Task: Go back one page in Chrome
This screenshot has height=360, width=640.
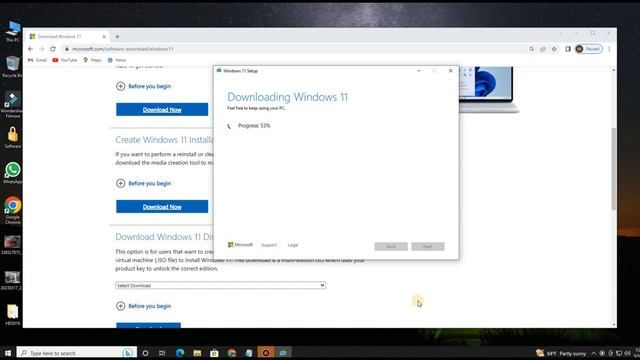Action: pos(31,49)
